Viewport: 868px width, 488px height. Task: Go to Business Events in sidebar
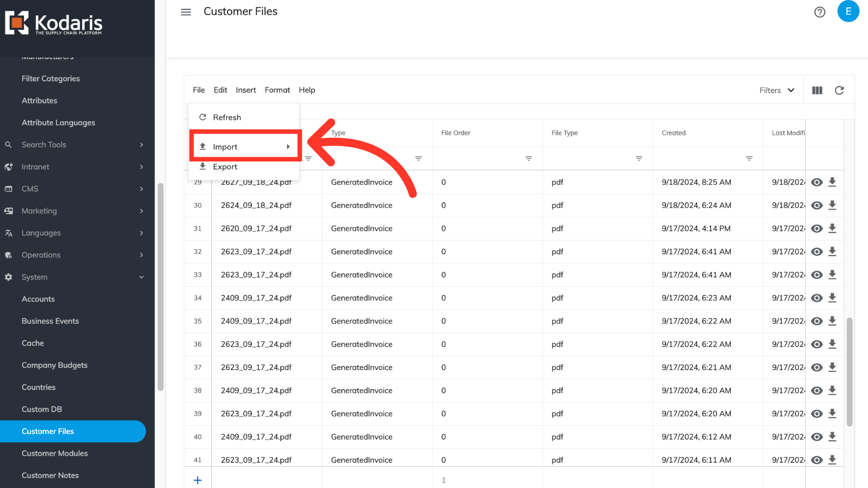click(x=50, y=321)
